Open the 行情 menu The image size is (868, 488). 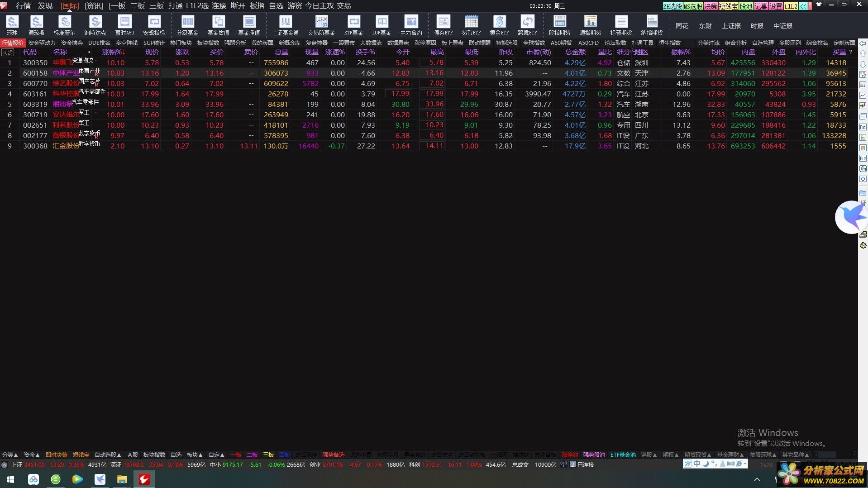(24, 6)
